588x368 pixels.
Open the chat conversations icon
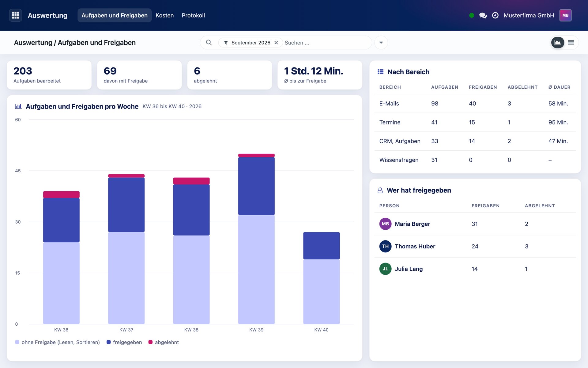483,15
